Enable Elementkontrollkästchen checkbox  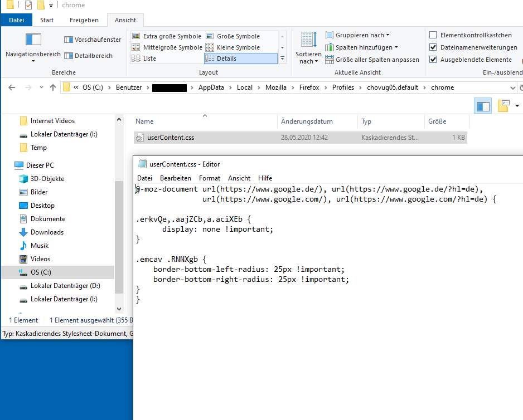(433, 35)
